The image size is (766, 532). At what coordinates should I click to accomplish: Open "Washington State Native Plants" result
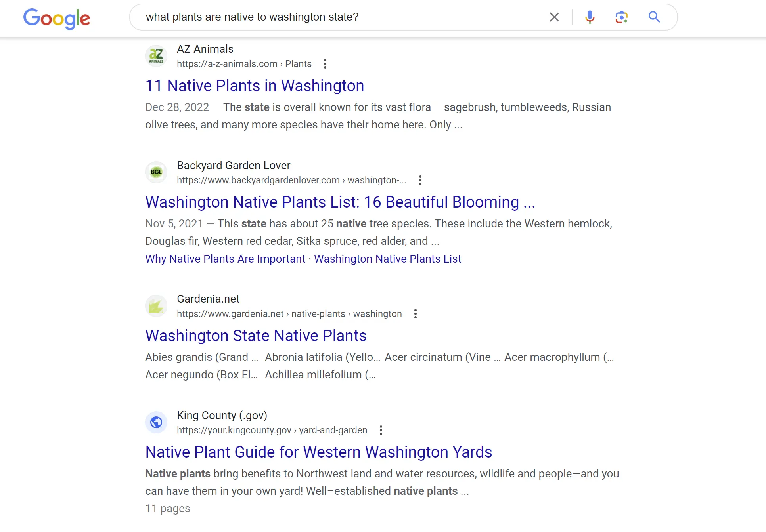256,336
